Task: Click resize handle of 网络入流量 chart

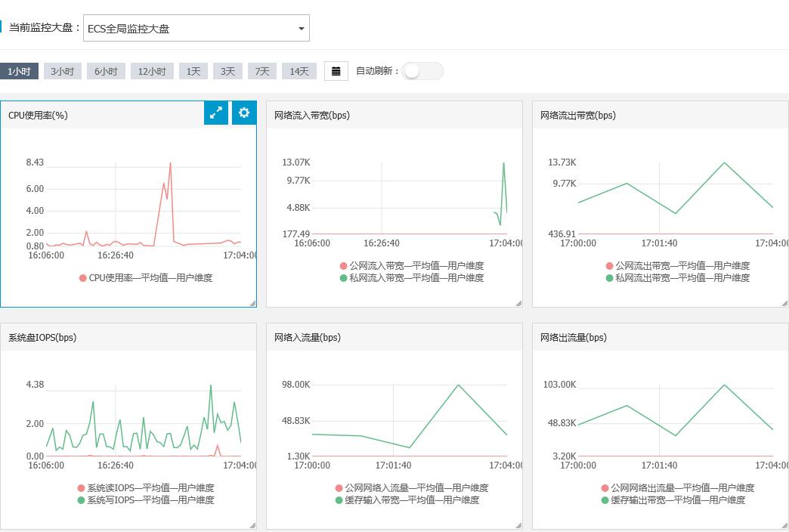Action: pyautogui.click(x=518, y=525)
